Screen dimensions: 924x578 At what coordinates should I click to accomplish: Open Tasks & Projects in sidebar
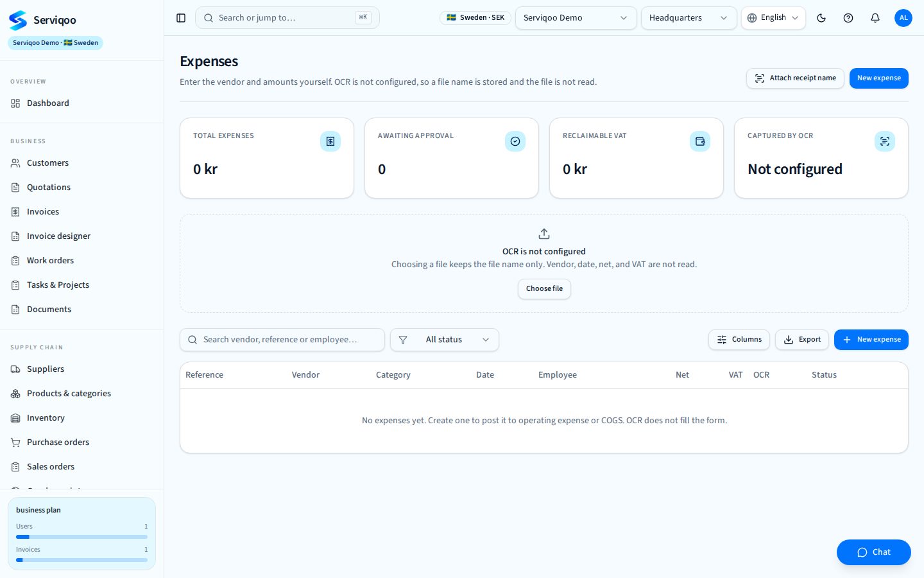coord(81,285)
